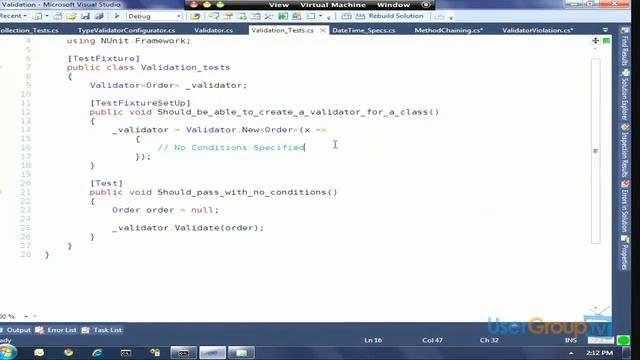Open the Recent dropdown
640x360 pixels.
pyautogui.click(x=13, y=16)
